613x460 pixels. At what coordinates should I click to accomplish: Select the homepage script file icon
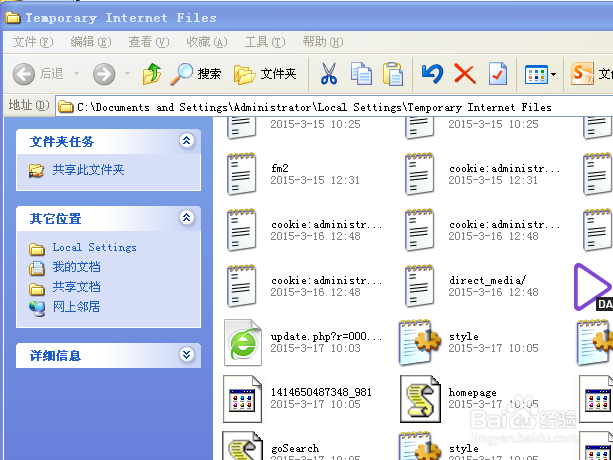point(420,399)
